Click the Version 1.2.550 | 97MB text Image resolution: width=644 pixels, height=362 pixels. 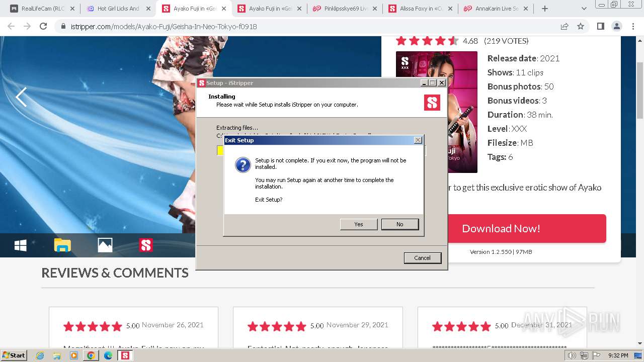[x=501, y=252]
